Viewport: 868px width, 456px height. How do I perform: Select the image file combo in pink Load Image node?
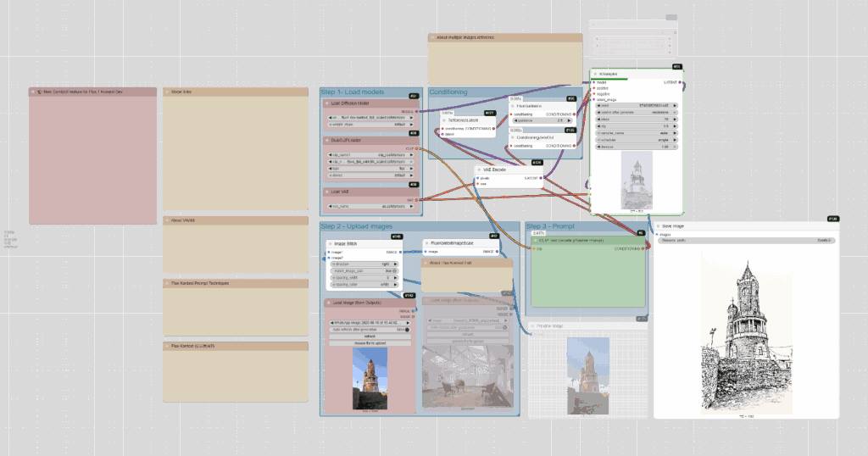(370, 323)
